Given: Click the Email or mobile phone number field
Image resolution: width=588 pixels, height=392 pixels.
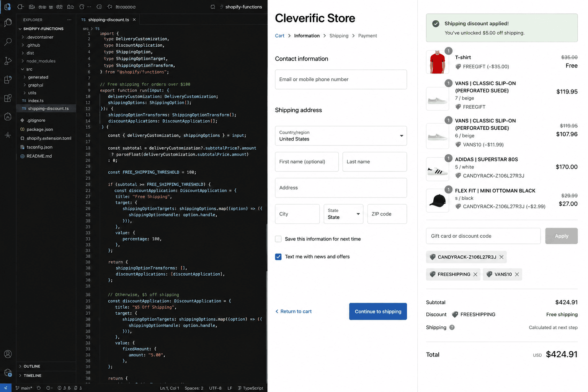Looking at the screenshot, I should pos(341,79).
